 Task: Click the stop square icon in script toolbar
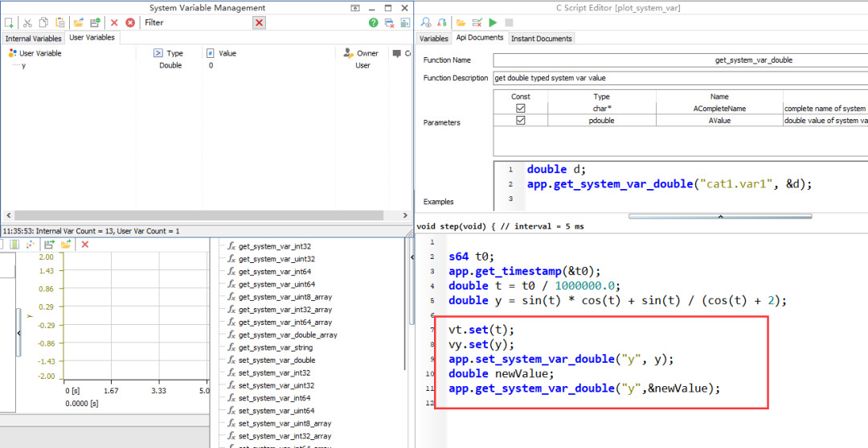(x=509, y=23)
